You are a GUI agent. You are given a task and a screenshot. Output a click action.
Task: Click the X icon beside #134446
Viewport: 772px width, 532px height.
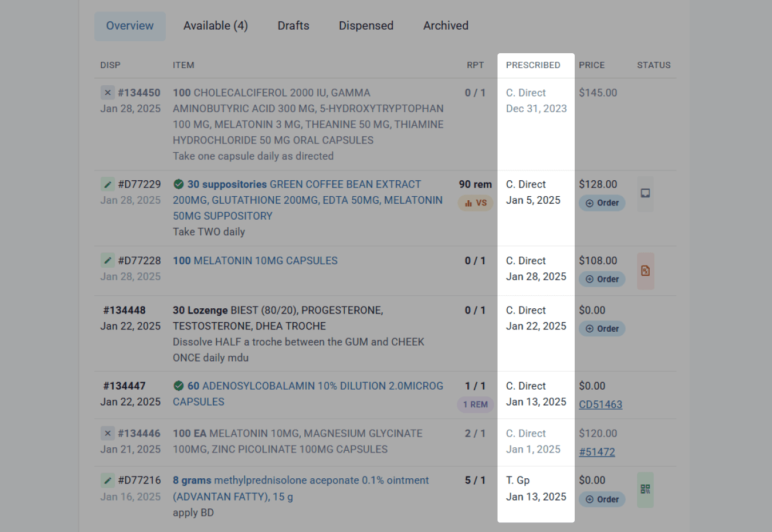click(x=108, y=433)
